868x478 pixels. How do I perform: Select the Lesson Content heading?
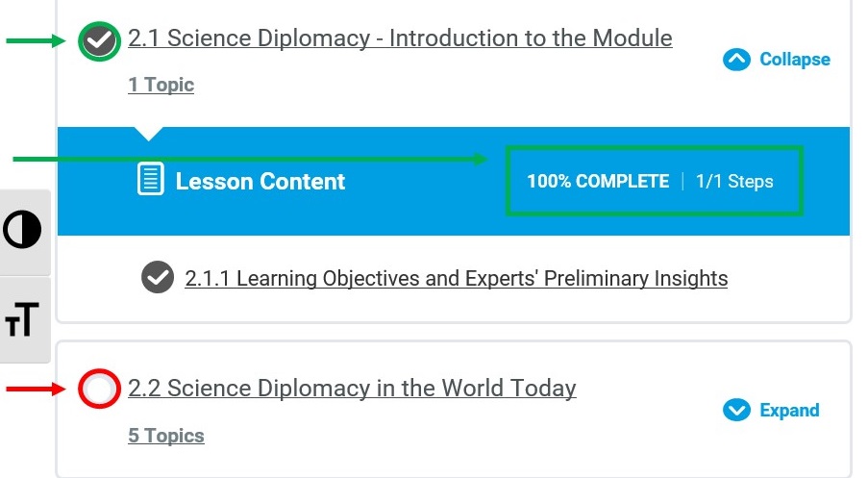point(260,182)
